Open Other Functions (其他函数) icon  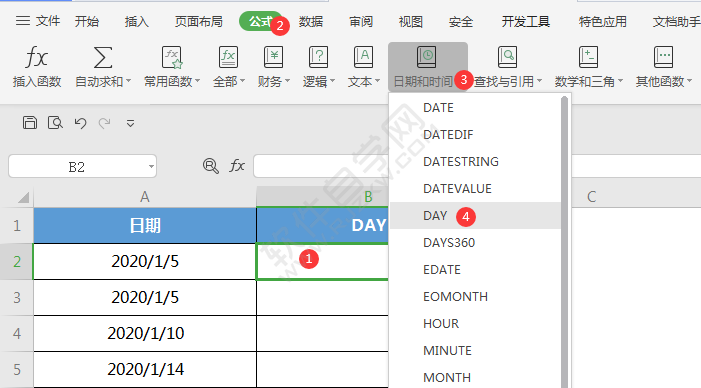click(x=663, y=58)
